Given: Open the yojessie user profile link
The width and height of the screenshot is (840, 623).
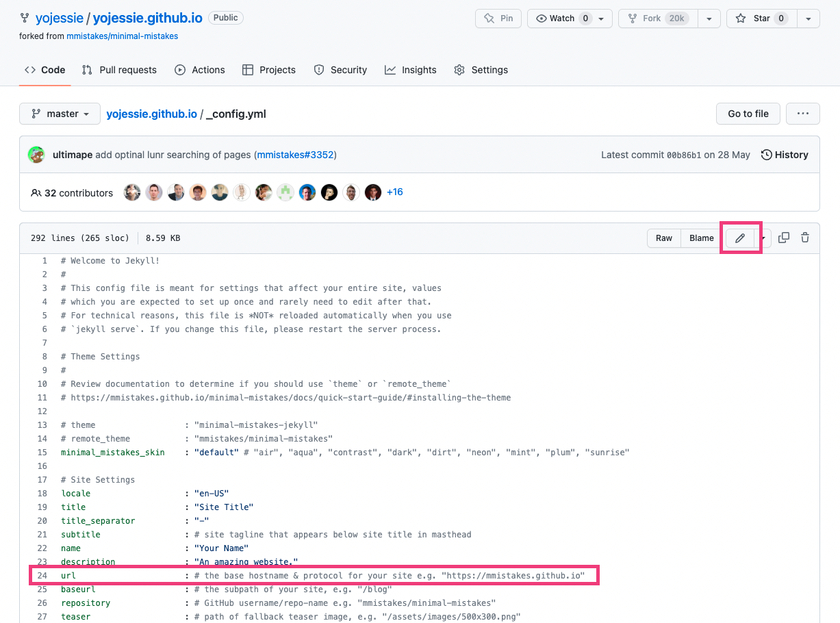Looking at the screenshot, I should 59,18.
